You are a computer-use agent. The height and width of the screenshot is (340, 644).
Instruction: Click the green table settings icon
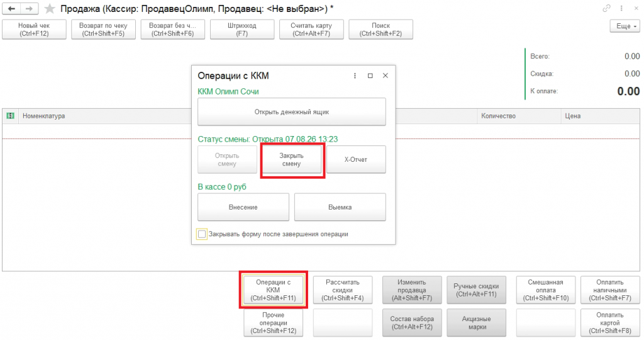point(10,116)
